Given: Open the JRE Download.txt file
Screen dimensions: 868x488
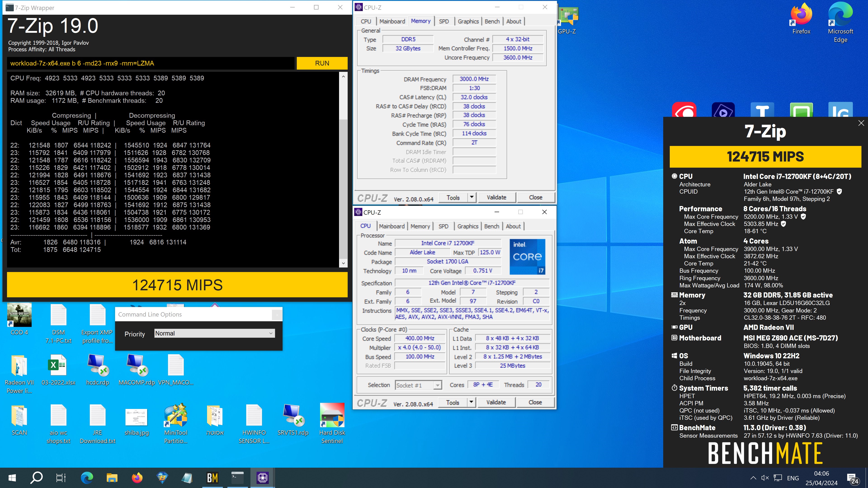Looking at the screenshot, I should pos(97,424).
